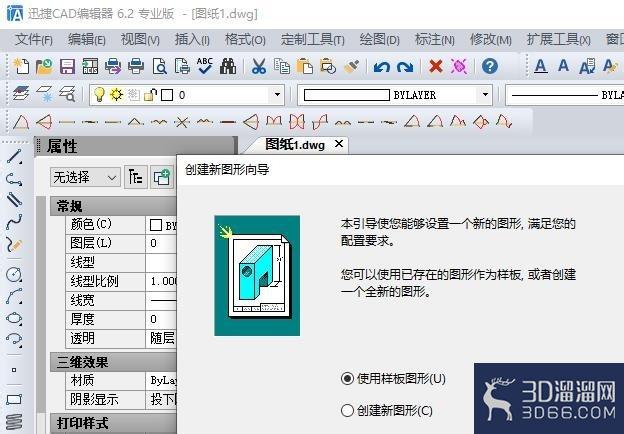
Task: Toggle the layer freeze sun icon
Action: 116,95
